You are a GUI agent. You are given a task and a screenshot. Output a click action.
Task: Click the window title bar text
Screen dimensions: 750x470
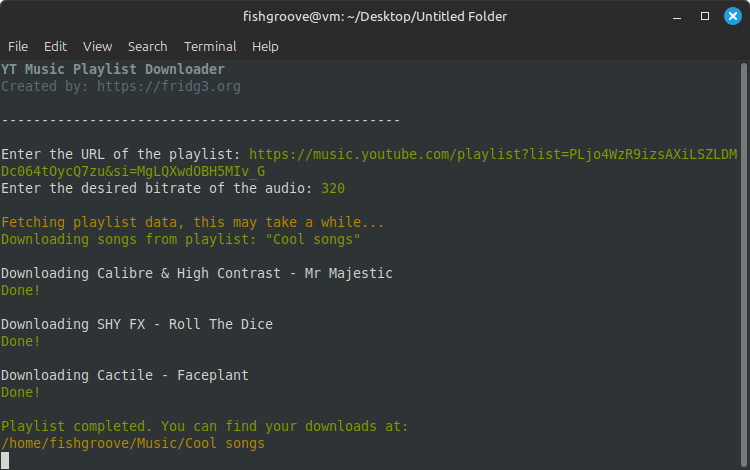pyautogui.click(x=375, y=16)
